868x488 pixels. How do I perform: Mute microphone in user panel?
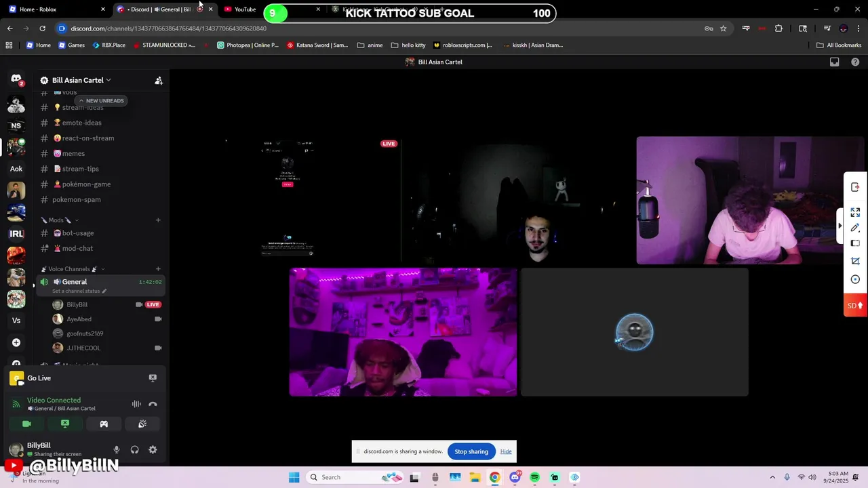[x=117, y=449]
